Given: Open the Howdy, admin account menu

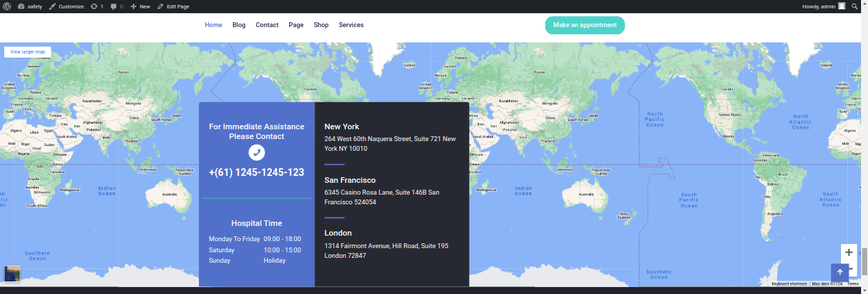Looking at the screenshot, I should point(820,6).
